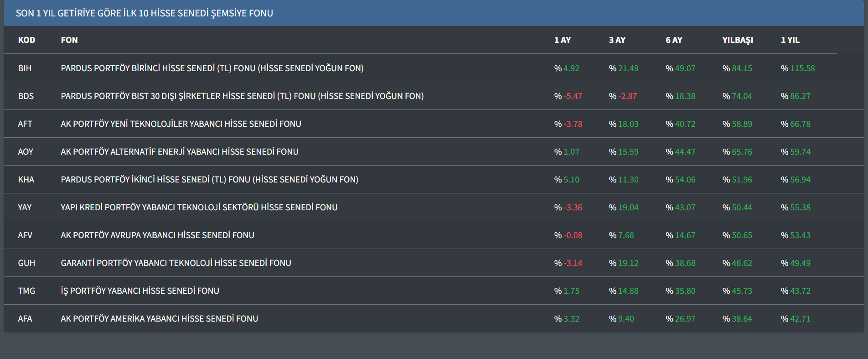
Task: Open Yapı Kredi Portföy Yabancı Teknoloji fund
Action: [x=199, y=208]
